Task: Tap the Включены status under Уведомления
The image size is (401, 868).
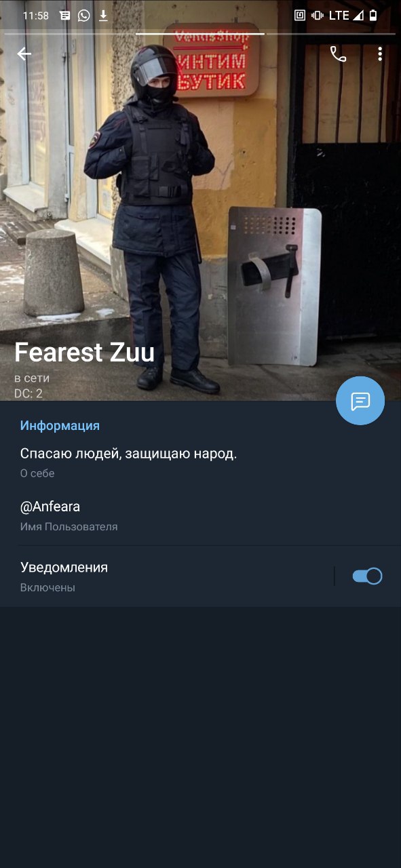Action: [x=47, y=588]
